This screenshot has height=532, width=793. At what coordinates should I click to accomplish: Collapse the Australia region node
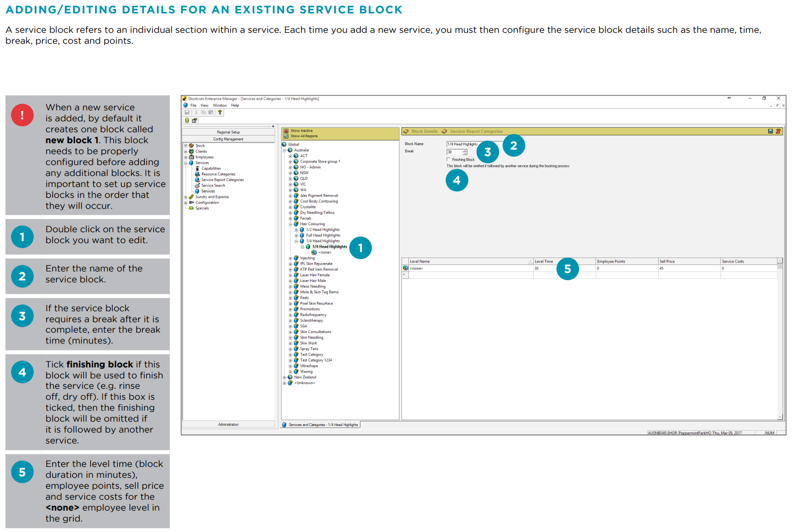tap(285, 150)
